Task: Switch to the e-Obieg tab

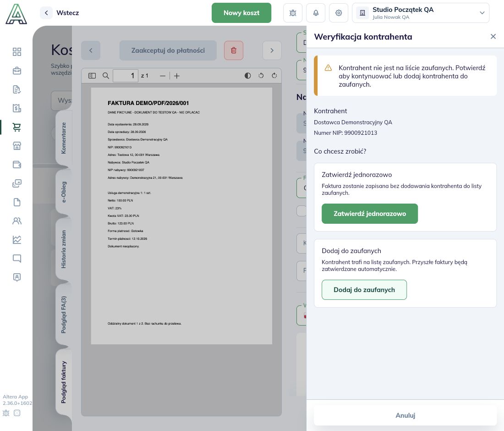Action: click(64, 192)
